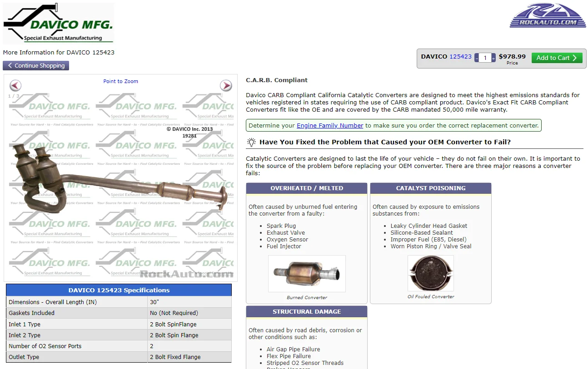Go to previous product image arrow
Screen dimensions: 588x369
[x=15, y=85]
